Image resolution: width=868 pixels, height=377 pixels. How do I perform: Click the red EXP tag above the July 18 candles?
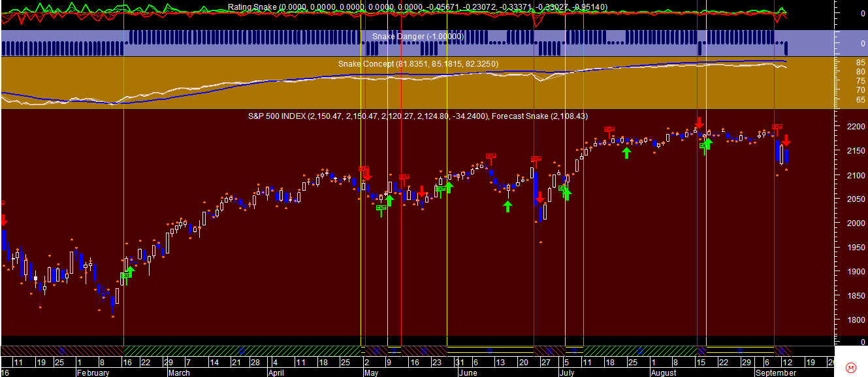[x=609, y=129]
